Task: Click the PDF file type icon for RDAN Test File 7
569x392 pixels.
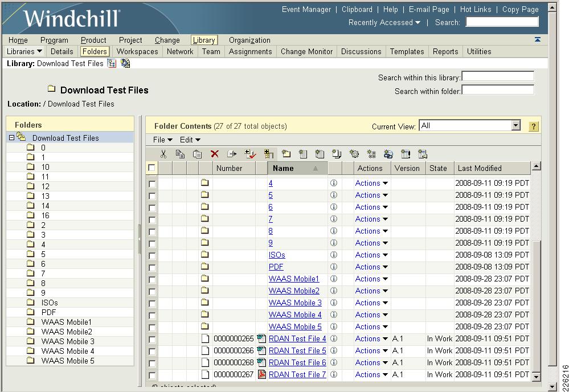Action: [261, 374]
